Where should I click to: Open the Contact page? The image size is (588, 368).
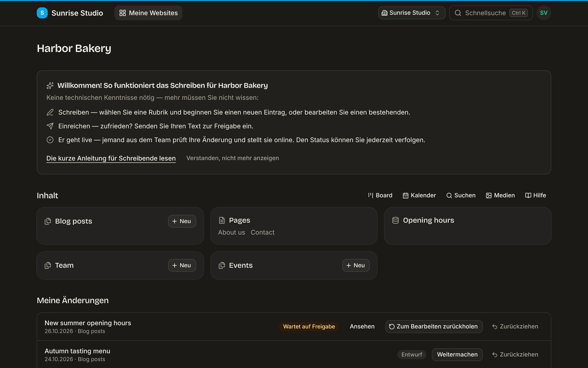pos(262,233)
